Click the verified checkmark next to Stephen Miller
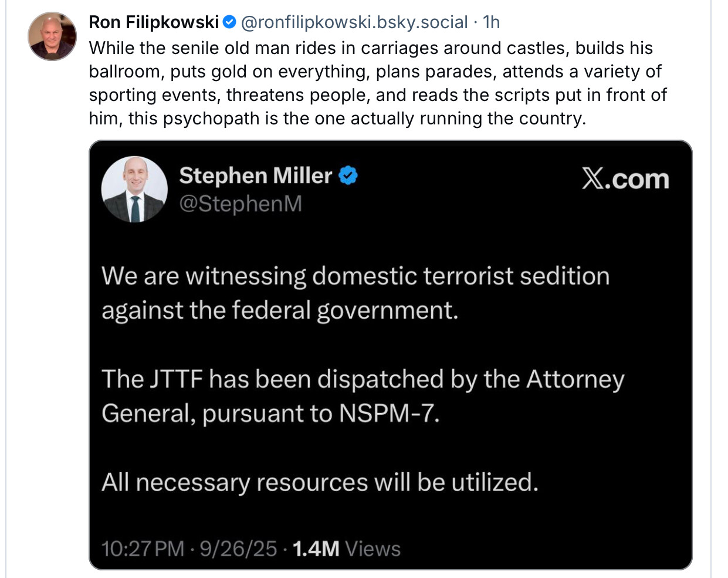728x578 pixels. click(348, 175)
